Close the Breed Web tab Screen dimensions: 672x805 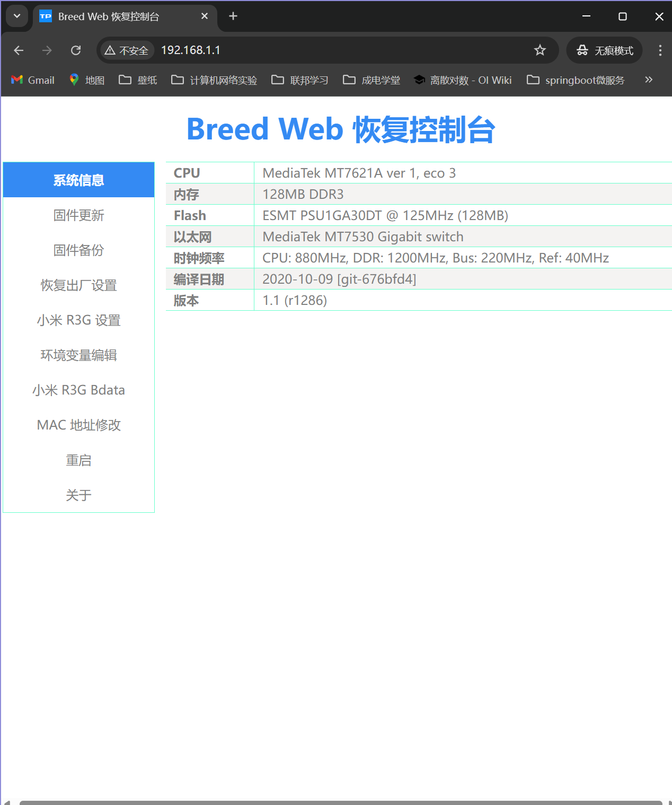[205, 16]
